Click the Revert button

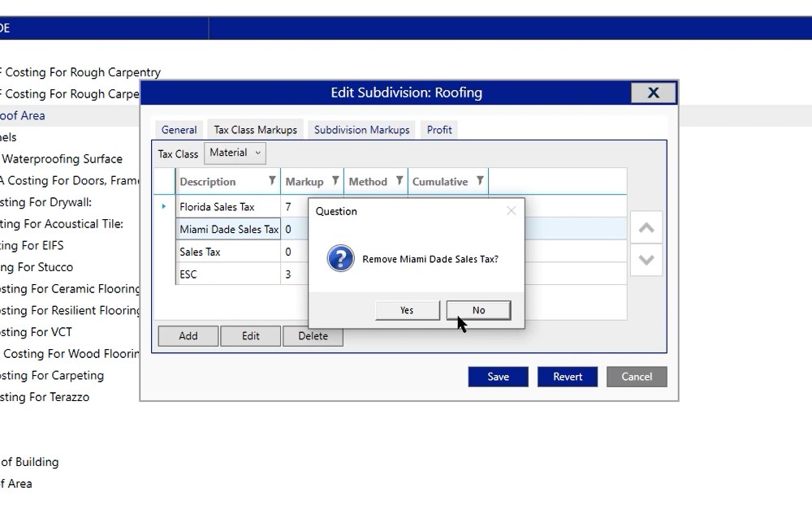pyautogui.click(x=568, y=377)
